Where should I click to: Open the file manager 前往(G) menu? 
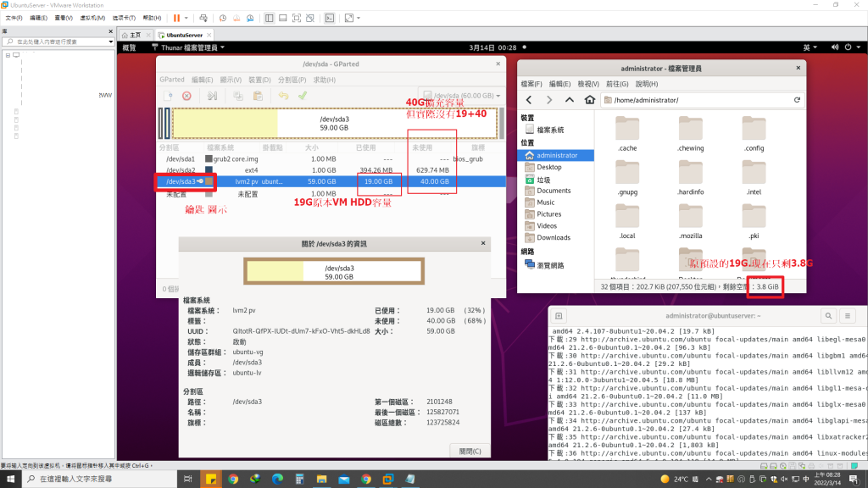(x=617, y=84)
